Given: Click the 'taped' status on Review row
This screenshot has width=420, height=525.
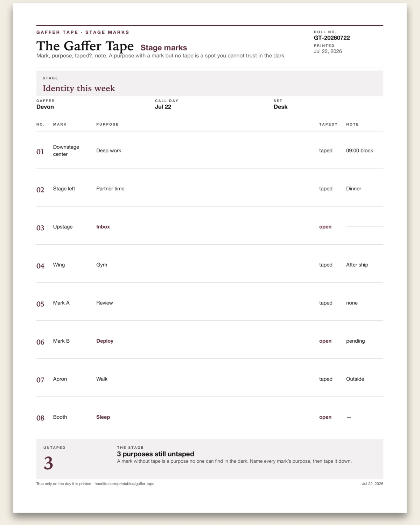Looking at the screenshot, I should click(x=326, y=303).
